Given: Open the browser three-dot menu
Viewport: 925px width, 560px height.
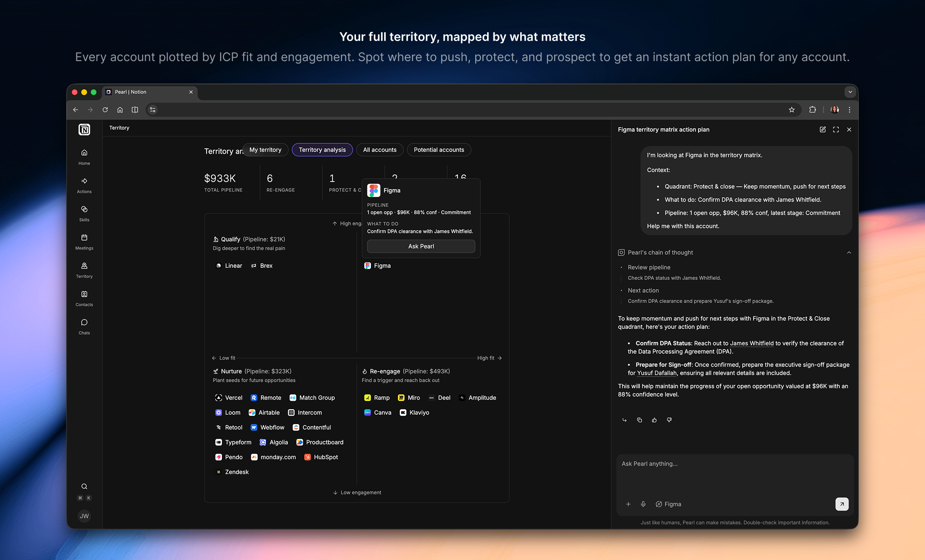Looking at the screenshot, I should (x=849, y=110).
